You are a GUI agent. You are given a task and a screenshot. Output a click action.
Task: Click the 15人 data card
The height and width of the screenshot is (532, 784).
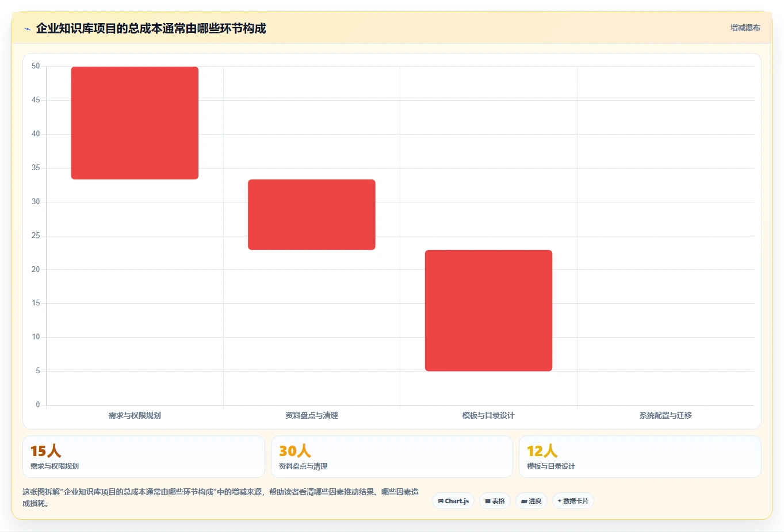(x=144, y=457)
